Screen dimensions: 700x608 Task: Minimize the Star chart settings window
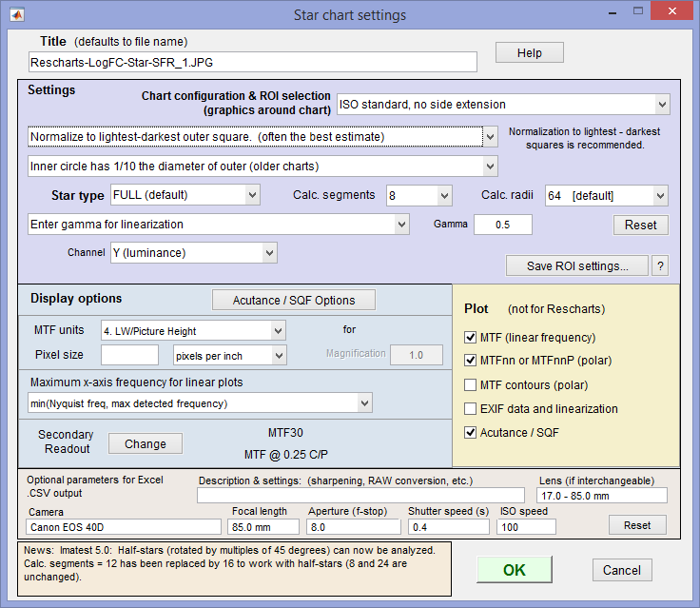point(612,12)
